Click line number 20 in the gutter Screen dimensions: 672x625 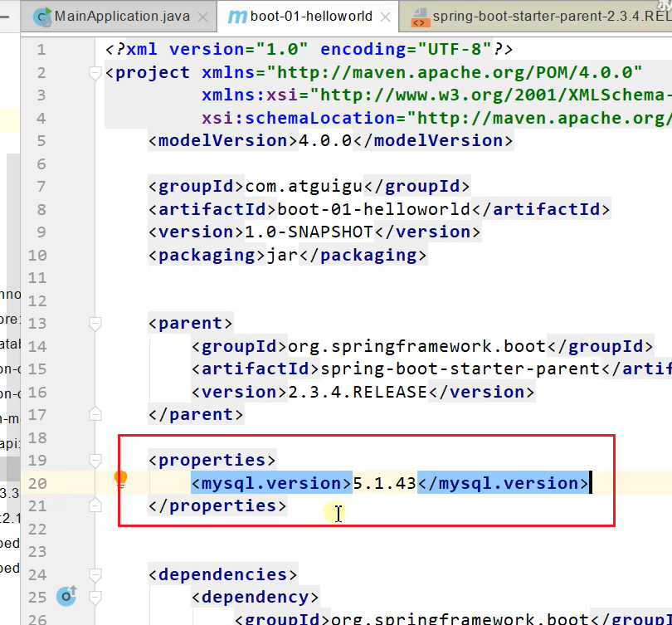coord(37,483)
